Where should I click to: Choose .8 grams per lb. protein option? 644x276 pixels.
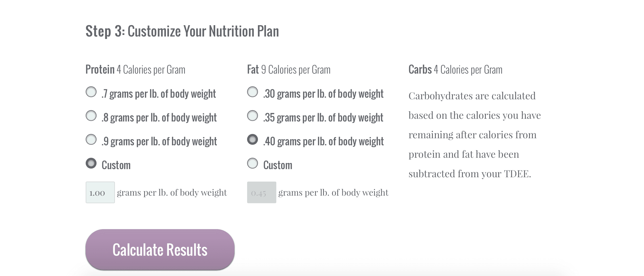91,116
